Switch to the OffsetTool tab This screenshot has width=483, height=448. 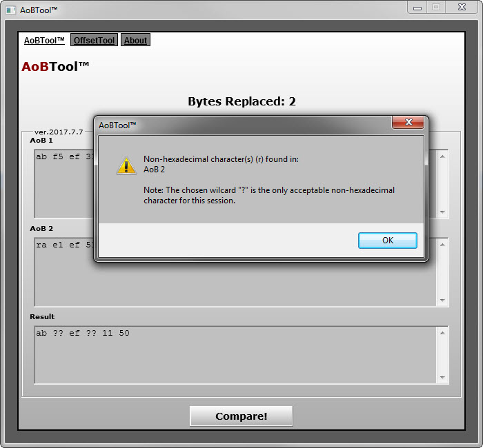[94, 41]
